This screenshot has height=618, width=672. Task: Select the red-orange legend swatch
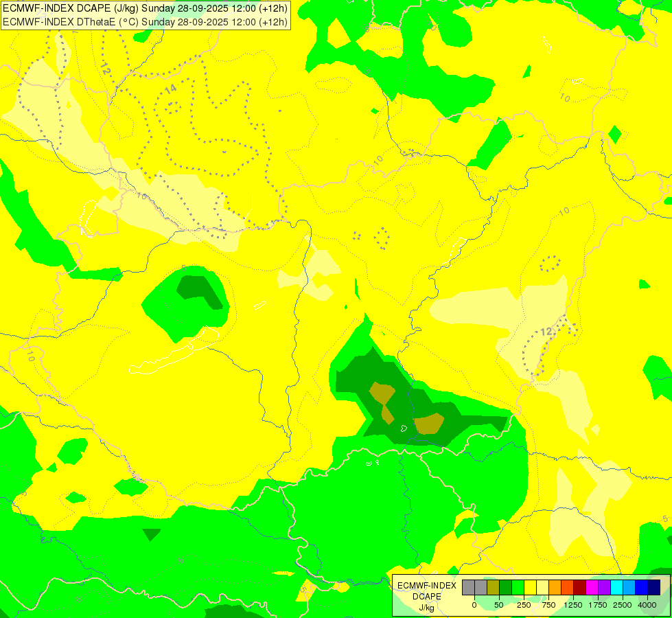pos(568,588)
